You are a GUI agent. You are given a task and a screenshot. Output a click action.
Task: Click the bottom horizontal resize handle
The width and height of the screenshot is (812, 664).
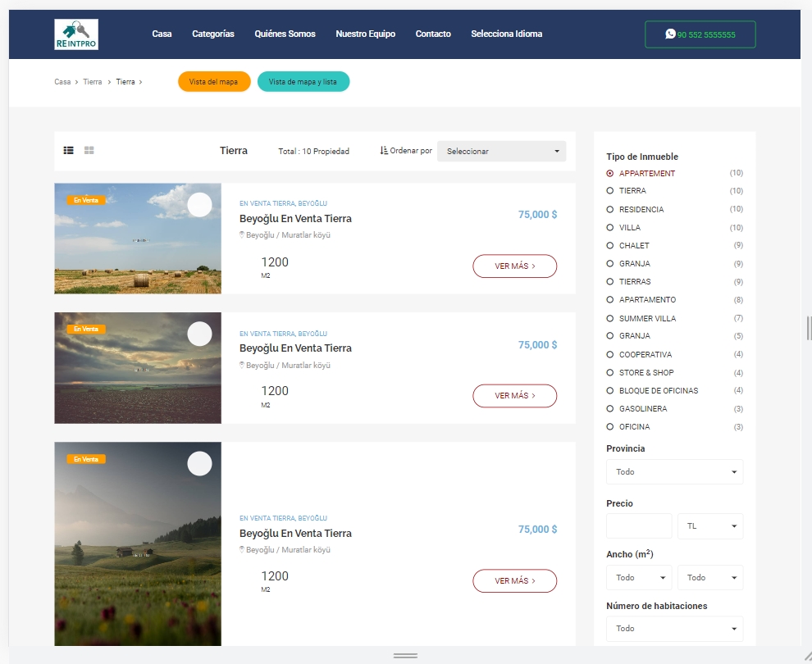[x=405, y=656]
